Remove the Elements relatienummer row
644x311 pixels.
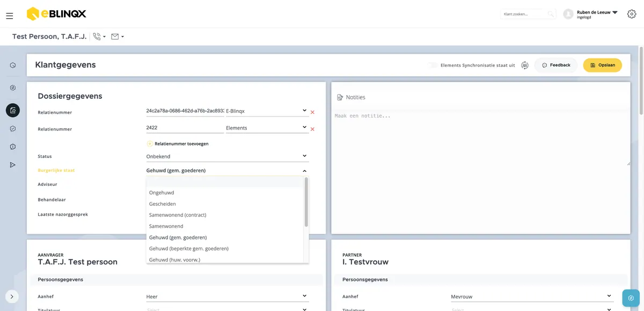tap(312, 129)
